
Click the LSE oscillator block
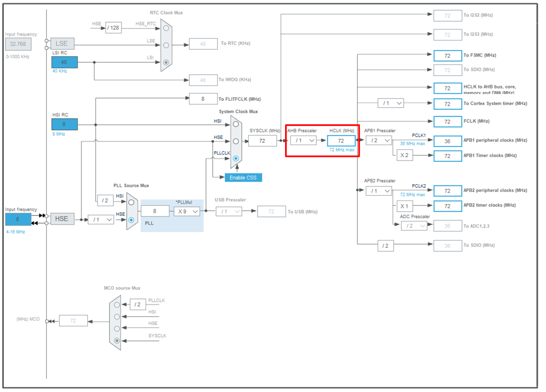[x=62, y=44]
